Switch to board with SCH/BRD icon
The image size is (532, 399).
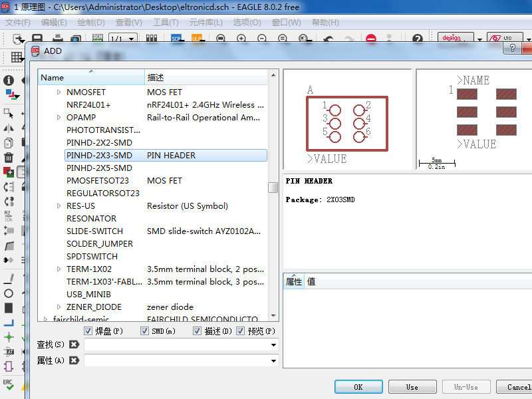(x=98, y=38)
